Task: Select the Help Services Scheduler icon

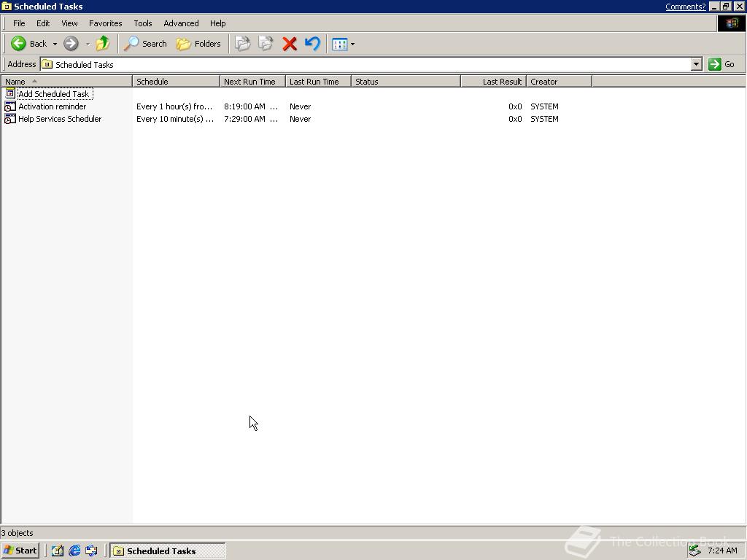Action: point(10,119)
